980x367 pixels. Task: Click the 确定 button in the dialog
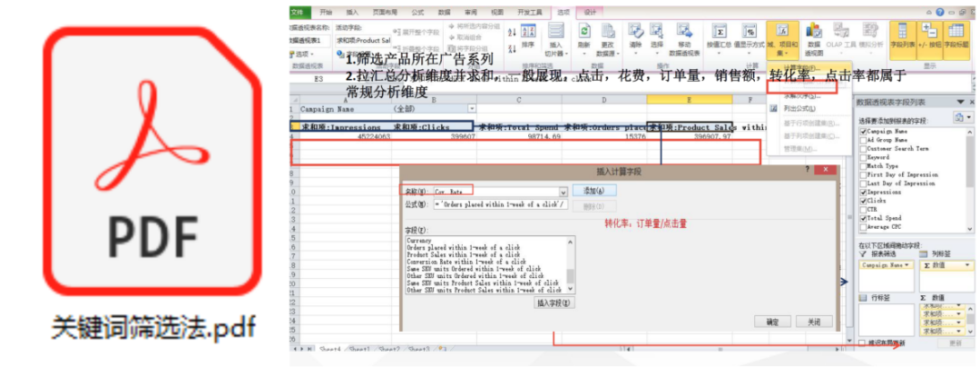(x=772, y=322)
